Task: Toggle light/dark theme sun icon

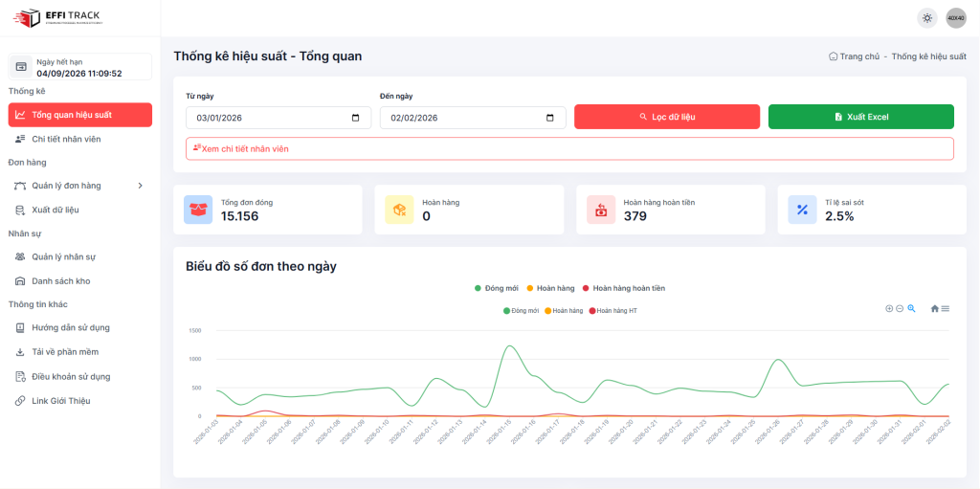Action: click(x=926, y=18)
